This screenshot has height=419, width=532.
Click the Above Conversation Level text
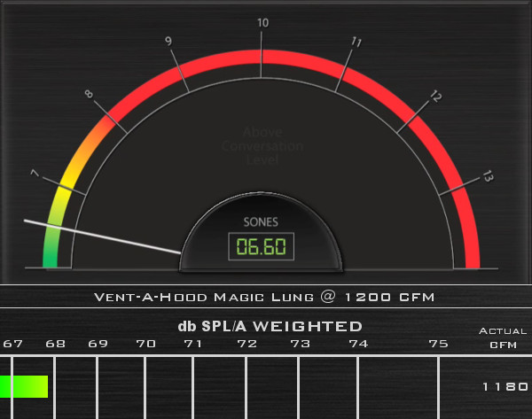262,146
